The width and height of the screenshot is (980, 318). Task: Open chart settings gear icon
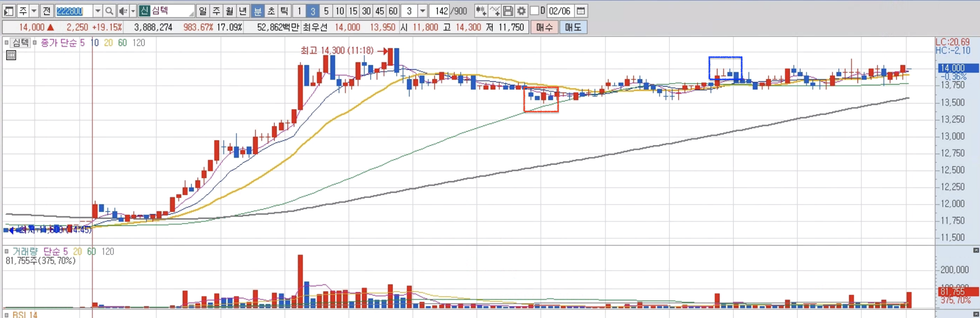(x=521, y=11)
